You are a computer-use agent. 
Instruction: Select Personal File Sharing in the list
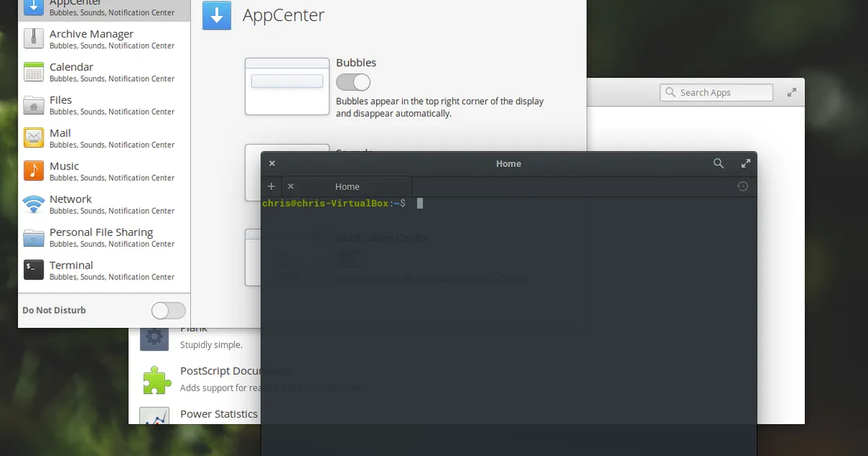point(104,237)
